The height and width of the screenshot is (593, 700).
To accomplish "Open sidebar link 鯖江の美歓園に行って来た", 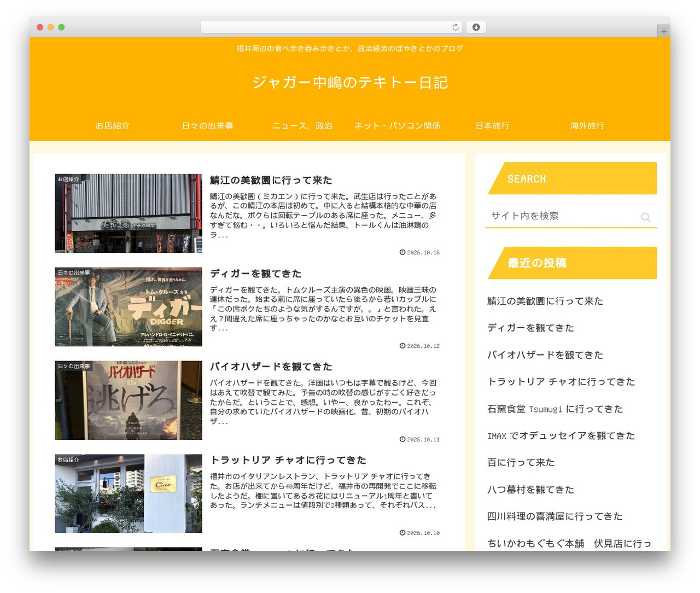I will (545, 301).
